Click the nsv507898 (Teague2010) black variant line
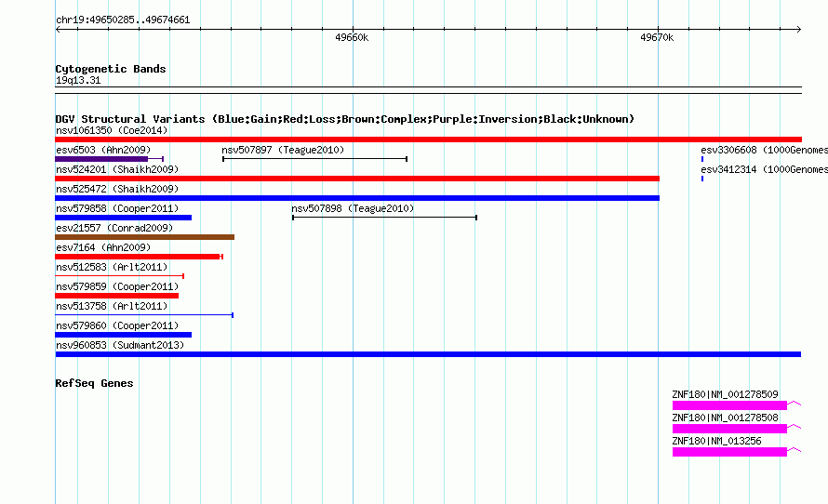Viewport: 828px width, 504px height. [x=385, y=218]
